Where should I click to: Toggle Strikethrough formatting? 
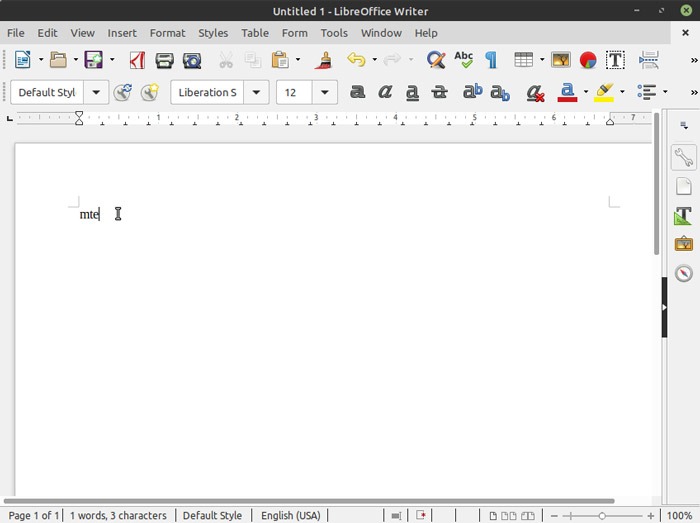coord(440,92)
